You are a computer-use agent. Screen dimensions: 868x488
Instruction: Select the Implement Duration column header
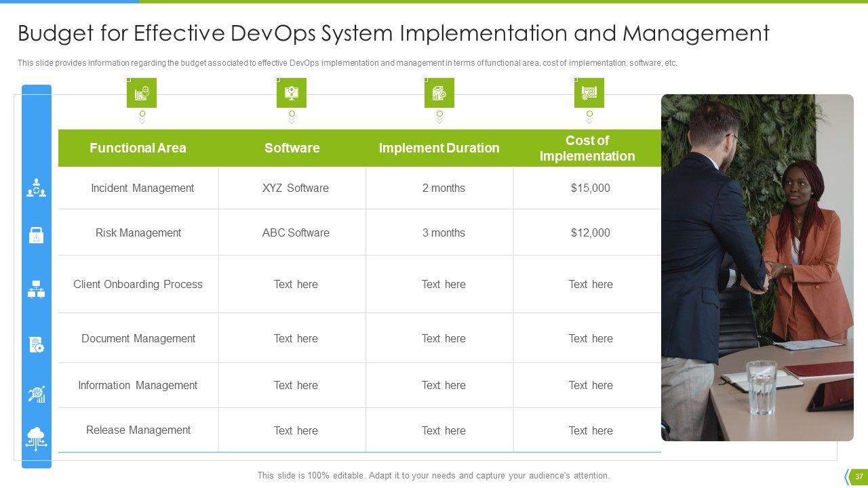point(439,148)
